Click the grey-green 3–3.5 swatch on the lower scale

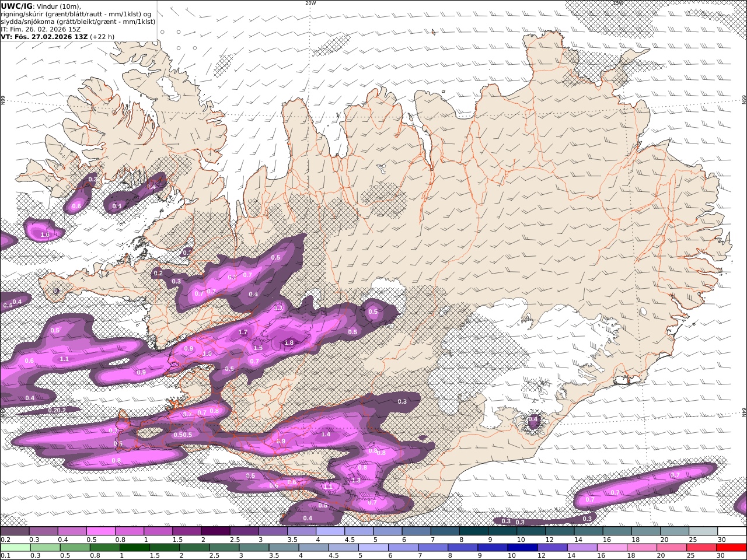[x=254, y=548]
